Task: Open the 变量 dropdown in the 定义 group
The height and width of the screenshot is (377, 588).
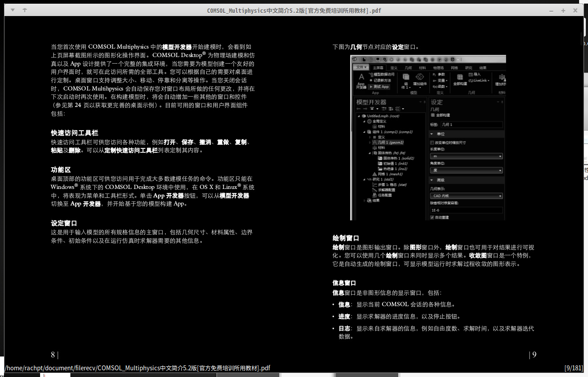Action: point(440,80)
